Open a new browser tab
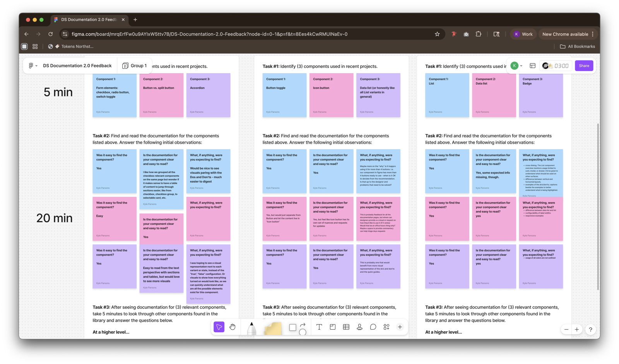619x364 pixels. point(135,19)
